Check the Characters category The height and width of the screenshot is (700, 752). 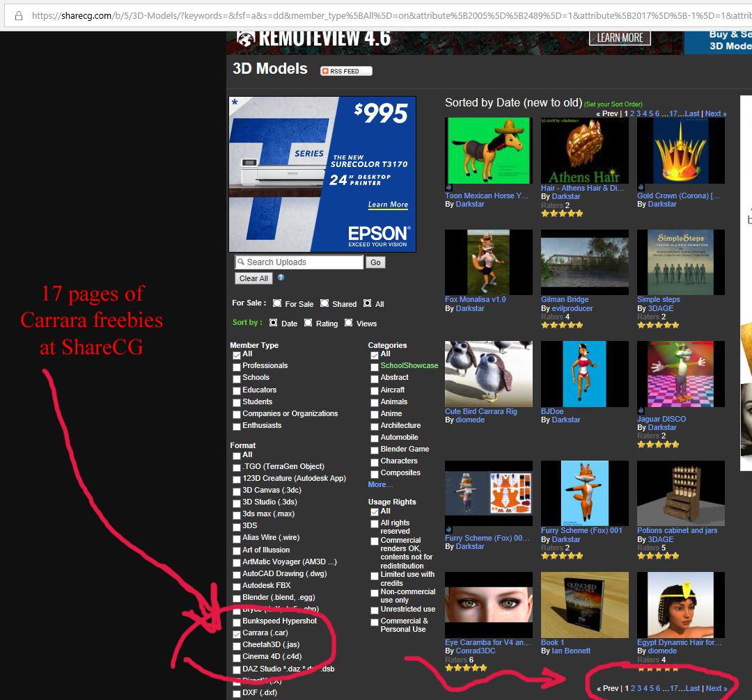pyautogui.click(x=375, y=462)
